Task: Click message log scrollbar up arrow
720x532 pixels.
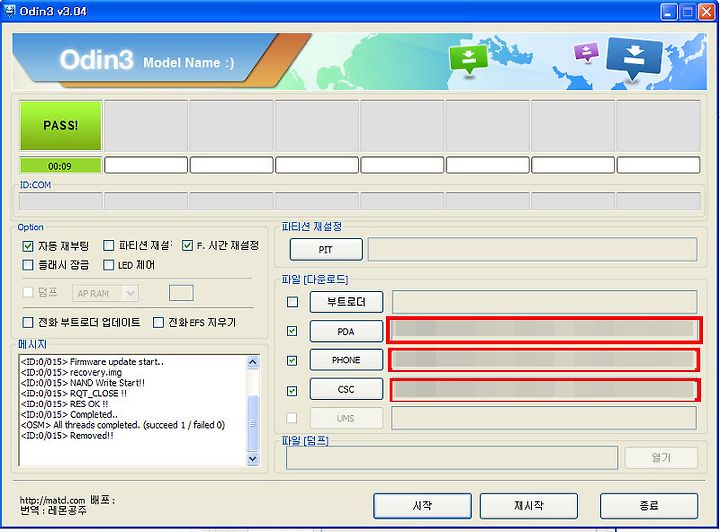Action: (253, 363)
